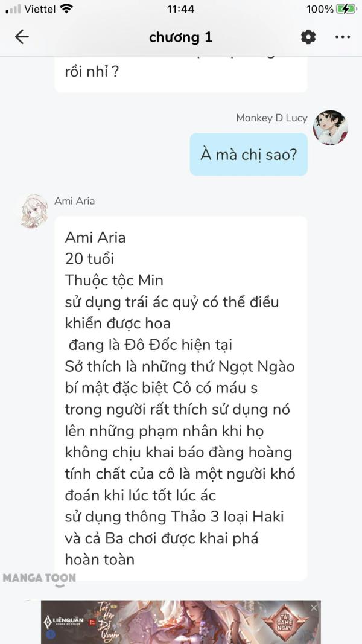Tap the ad info icon
362x644 pixels.
point(47,635)
